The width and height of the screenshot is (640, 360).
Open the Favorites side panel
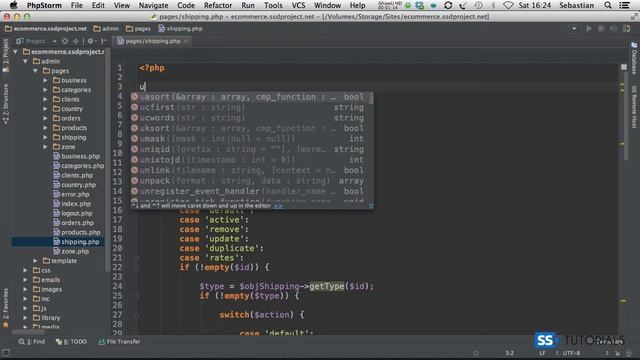pos(5,308)
